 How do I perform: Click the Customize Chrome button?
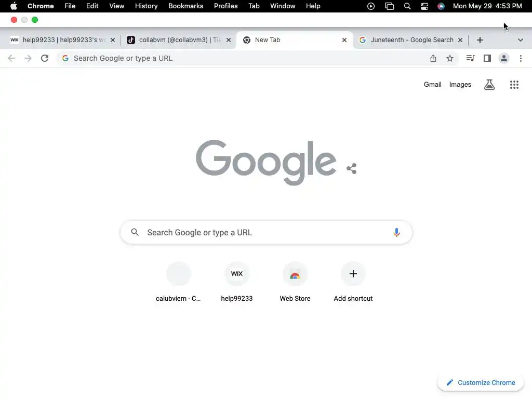481,383
